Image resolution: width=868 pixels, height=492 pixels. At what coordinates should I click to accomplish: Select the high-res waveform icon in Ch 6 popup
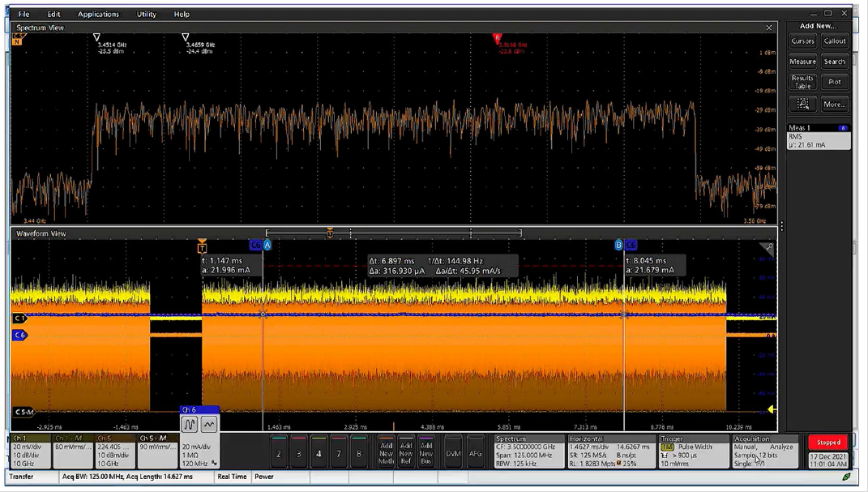click(209, 424)
